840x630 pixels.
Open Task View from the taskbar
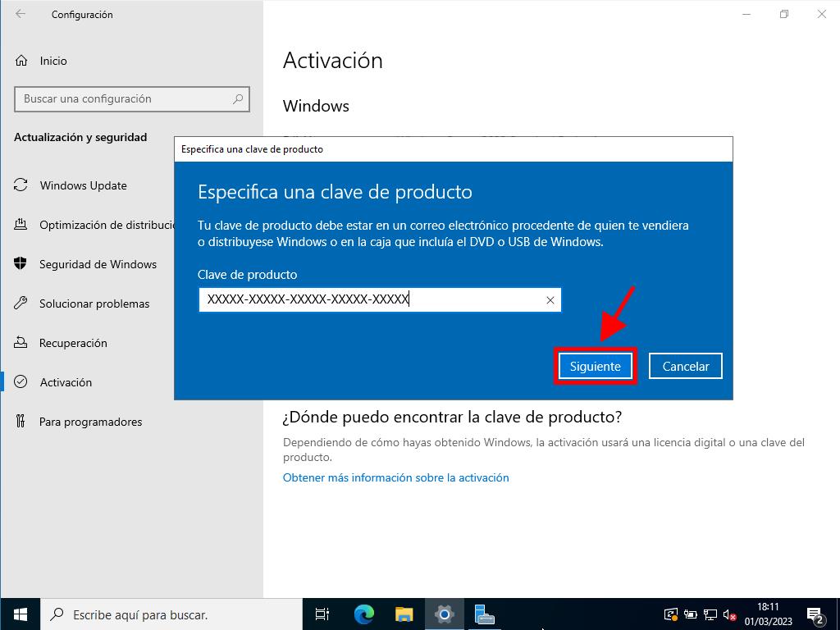pyautogui.click(x=322, y=614)
